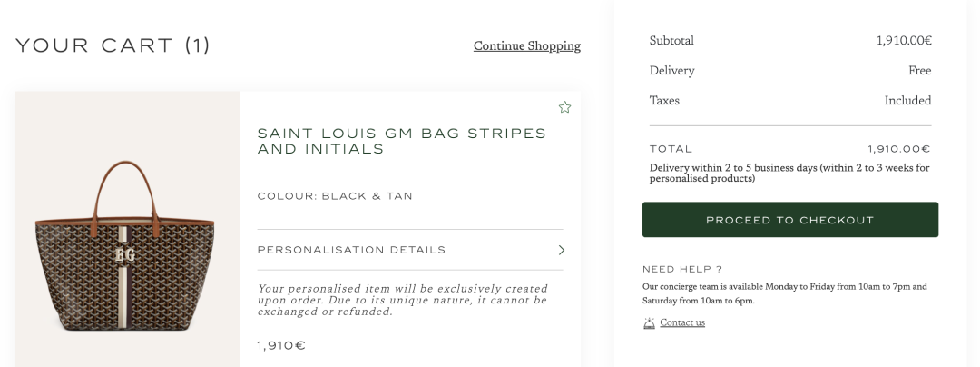The height and width of the screenshot is (367, 980).
Task: Open the Contact us link
Action: pos(682,322)
